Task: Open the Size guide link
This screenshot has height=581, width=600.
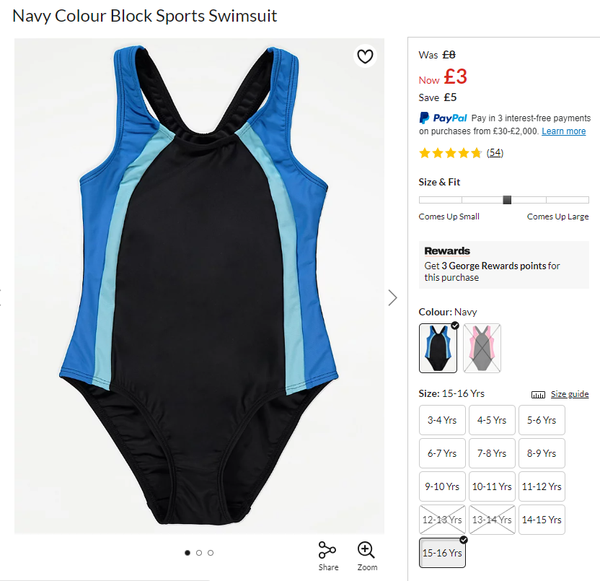Action: (x=570, y=394)
